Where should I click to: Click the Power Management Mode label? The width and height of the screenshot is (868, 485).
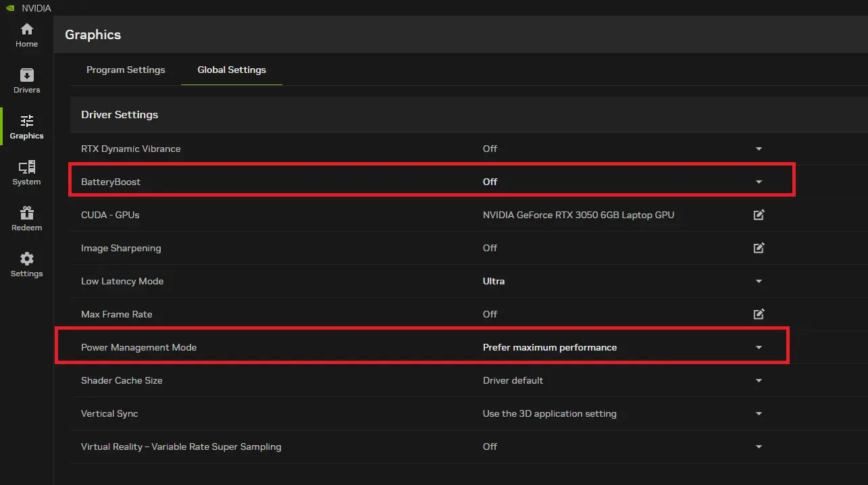(x=139, y=347)
